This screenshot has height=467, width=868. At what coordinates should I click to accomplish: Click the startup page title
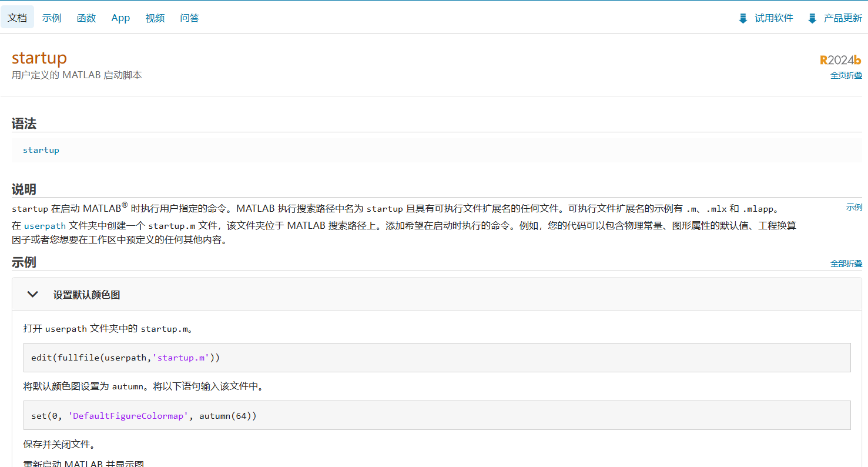point(39,58)
